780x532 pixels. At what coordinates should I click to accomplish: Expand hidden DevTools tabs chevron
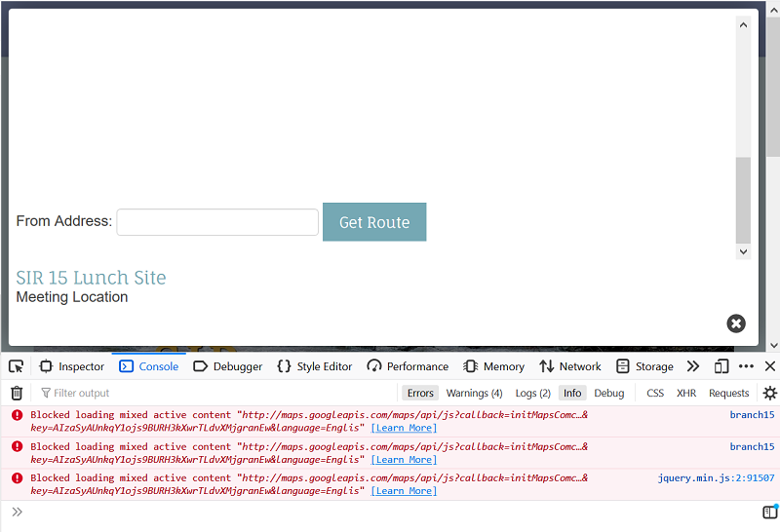click(693, 366)
